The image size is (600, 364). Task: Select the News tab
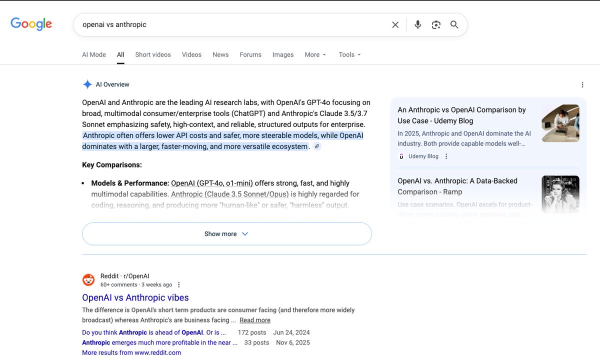[220, 54]
